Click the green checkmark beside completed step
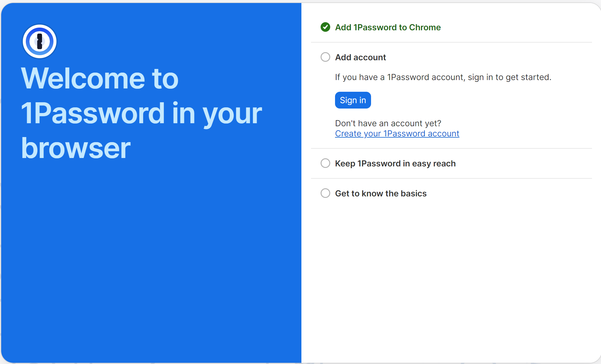The width and height of the screenshot is (601, 364). coord(325,27)
